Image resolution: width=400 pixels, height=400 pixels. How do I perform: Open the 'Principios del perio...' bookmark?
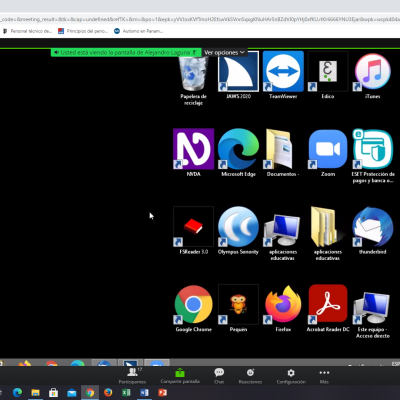click(83, 31)
